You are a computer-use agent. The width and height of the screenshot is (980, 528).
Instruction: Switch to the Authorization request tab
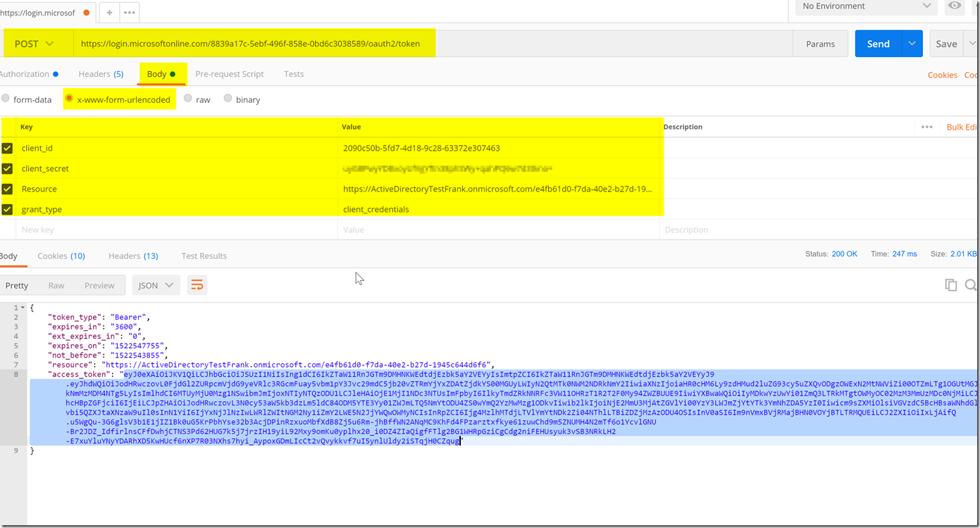[28, 74]
